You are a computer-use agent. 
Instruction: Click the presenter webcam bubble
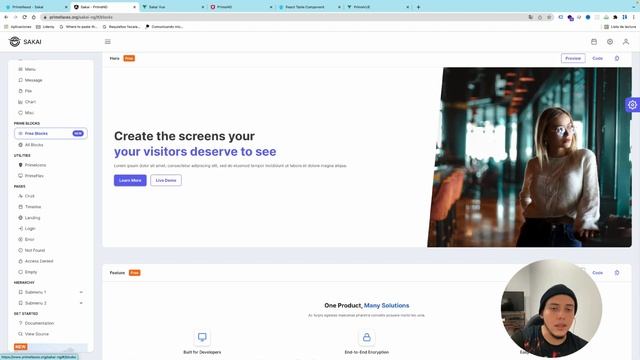pyautogui.click(x=551, y=309)
